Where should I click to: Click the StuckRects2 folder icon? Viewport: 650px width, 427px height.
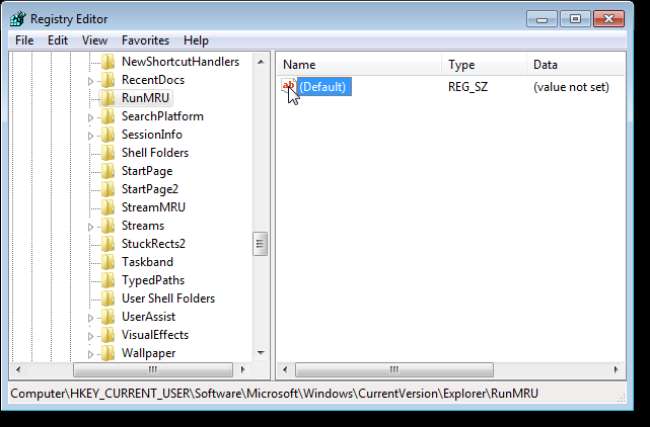point(108,244)
